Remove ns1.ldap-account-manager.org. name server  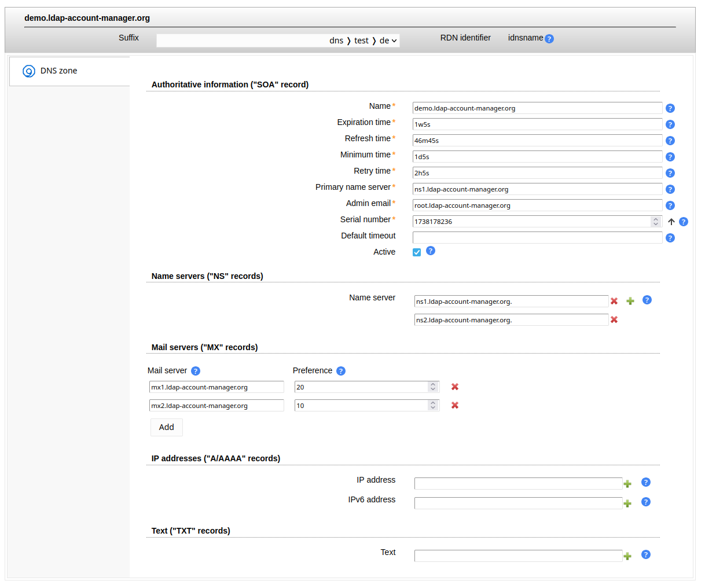(614, 301)
